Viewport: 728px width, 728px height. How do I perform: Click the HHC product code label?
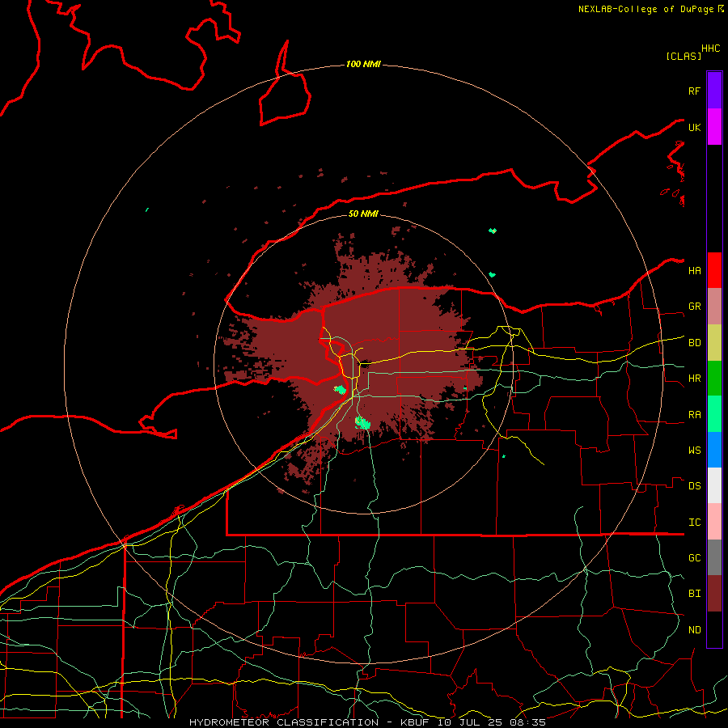pyautogui.click(x=711, y=49)
